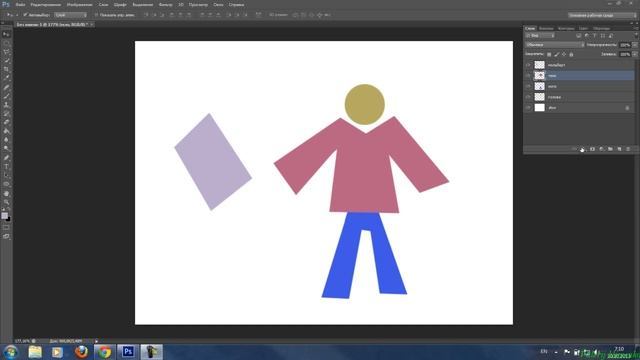Select the Eyedropper tool
This screenshot has height=360, width=640.
pos(6,78)
